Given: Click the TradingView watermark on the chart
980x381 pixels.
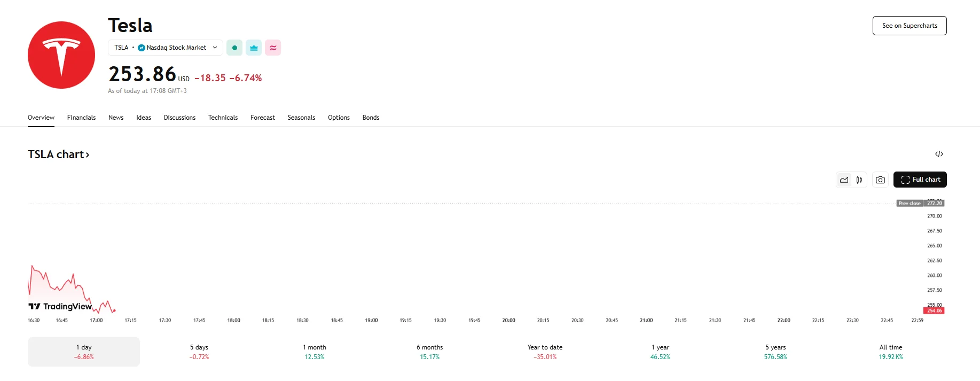Looking at the screenshot, I should (x=60, y=306).
